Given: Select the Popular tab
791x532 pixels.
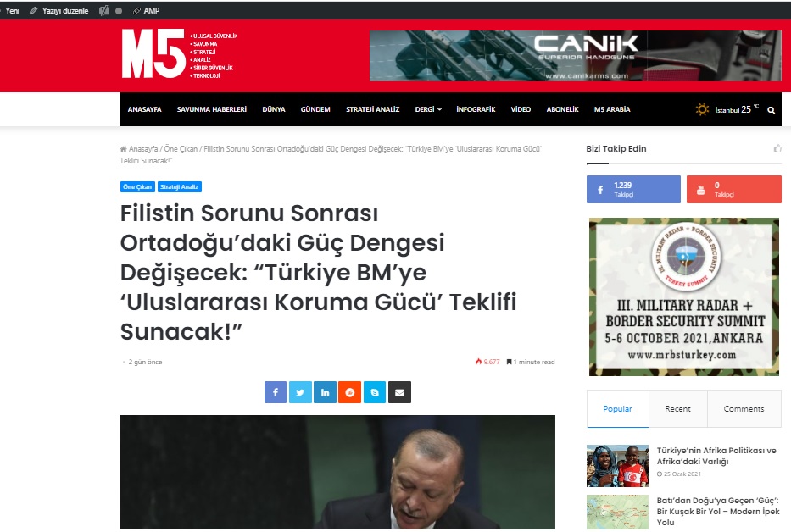Looking at the screenshot, I should click(617, 409).
